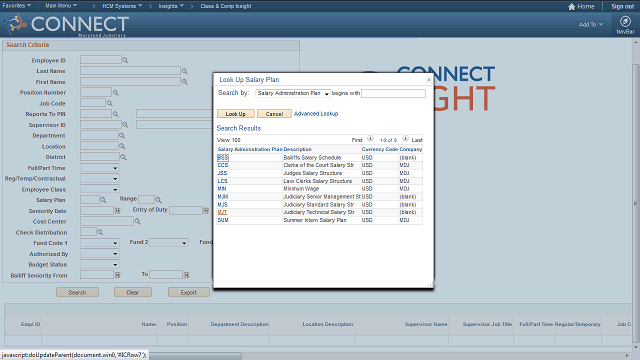Screen dimensions: 640x360
Task: Sort by Description column header
Action: click(x=298, y=149)
